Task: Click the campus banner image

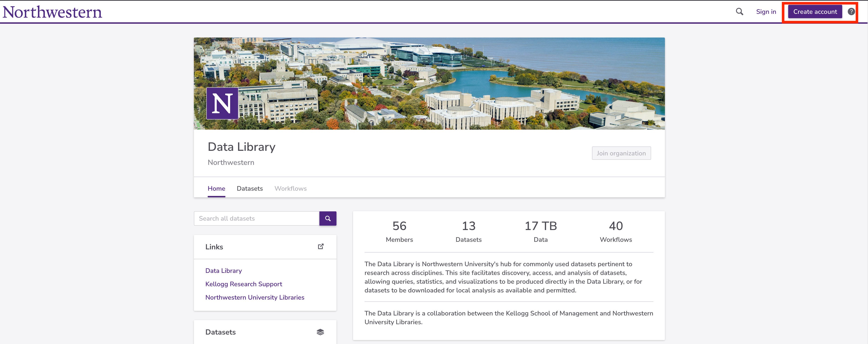Action: [429, 83]
